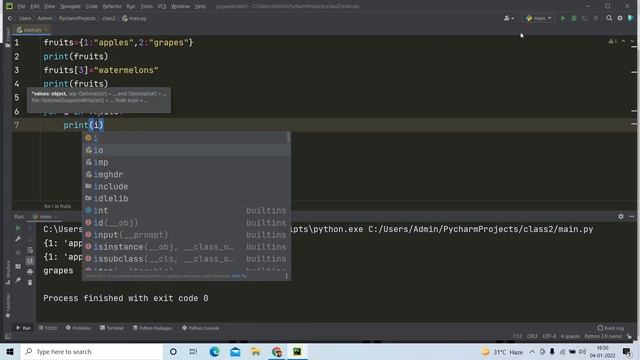Open the Python Console tab
The width and height of the screenshot is (640, 360).
pyautogui.click(x=200, y=328)
